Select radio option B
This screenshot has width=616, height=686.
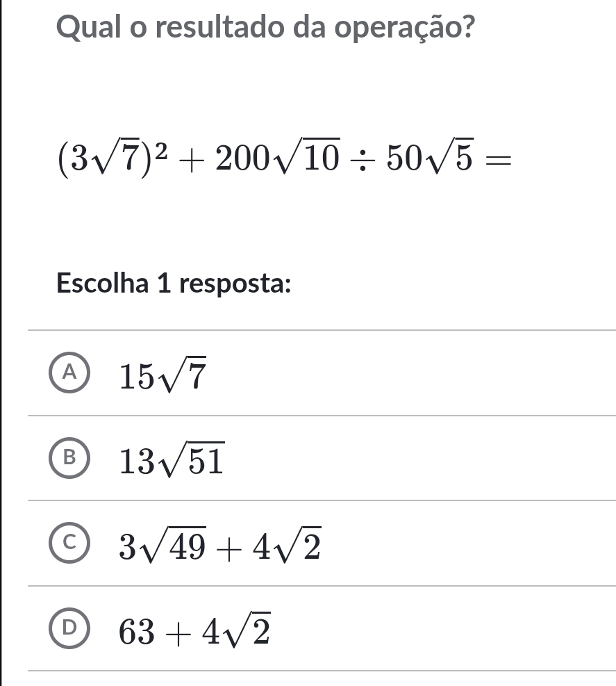point(69,457)
